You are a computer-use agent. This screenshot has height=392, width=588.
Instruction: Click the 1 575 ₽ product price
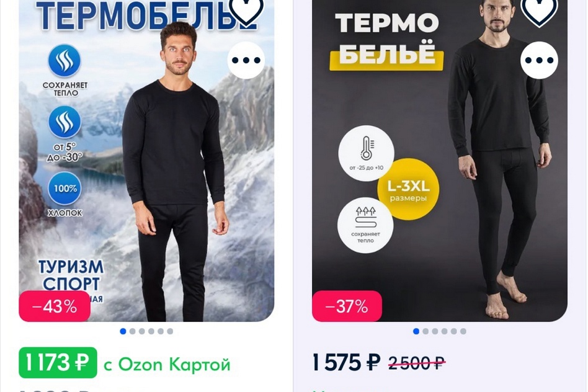click(x=346, y=363)
